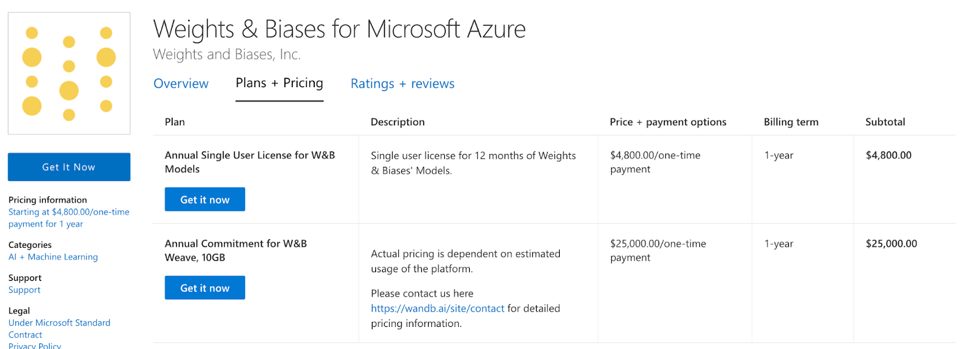Click the Starting at $4,800.00 pricing link
Viewport: 980px width, 349px height.
click(x=69, y=218)
